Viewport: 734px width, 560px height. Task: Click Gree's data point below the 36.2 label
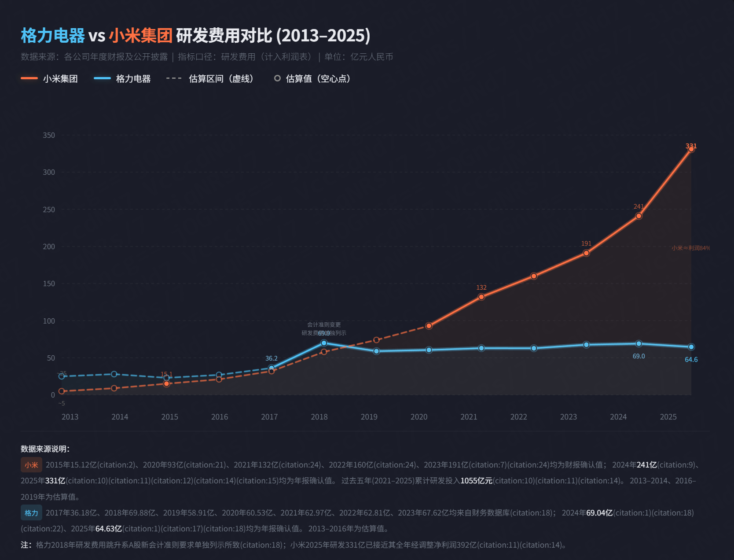pos(272,368)
